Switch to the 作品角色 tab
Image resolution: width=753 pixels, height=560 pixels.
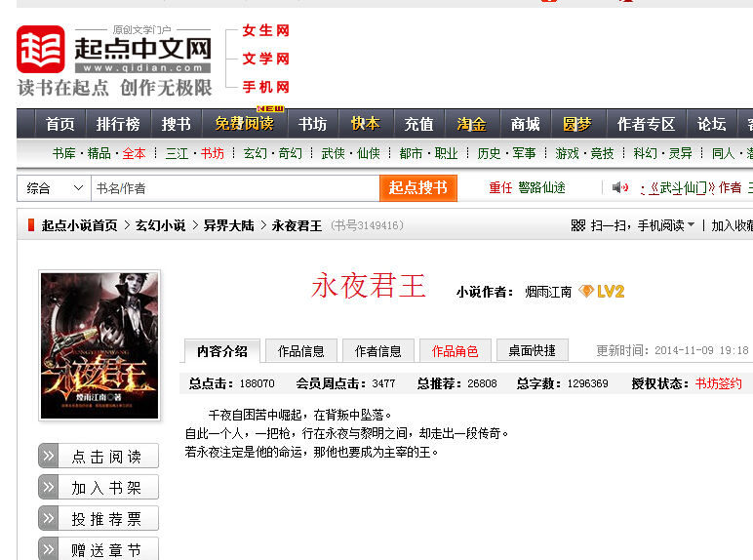(x=455, y=351)
